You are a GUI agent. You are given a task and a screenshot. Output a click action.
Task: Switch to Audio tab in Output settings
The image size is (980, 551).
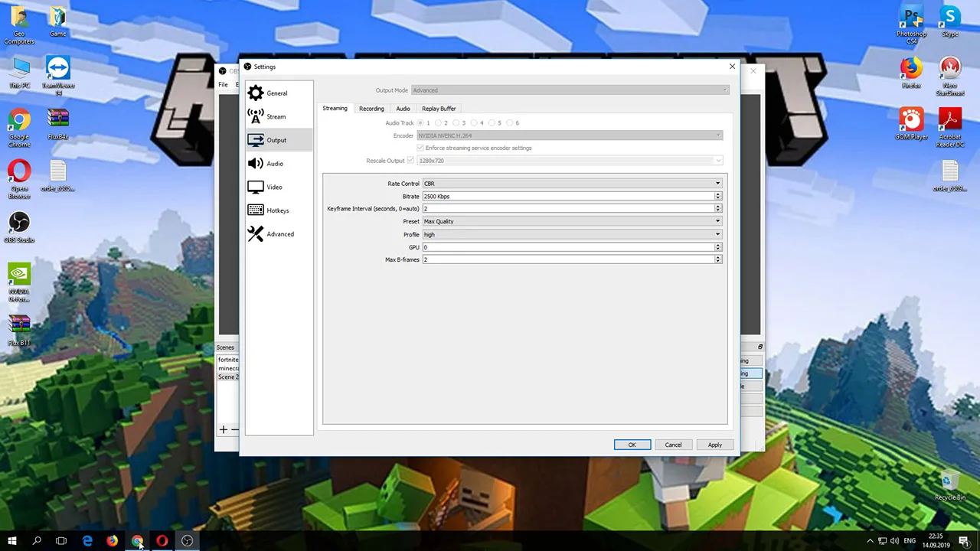pos(403,109)
